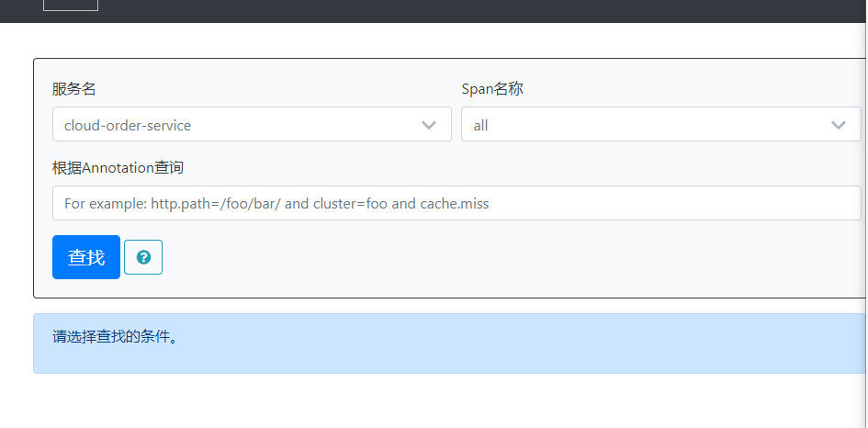This screenshot has height=428, width=868.
Task: Click the light blue alert banner background
Action: coord(551,354)
